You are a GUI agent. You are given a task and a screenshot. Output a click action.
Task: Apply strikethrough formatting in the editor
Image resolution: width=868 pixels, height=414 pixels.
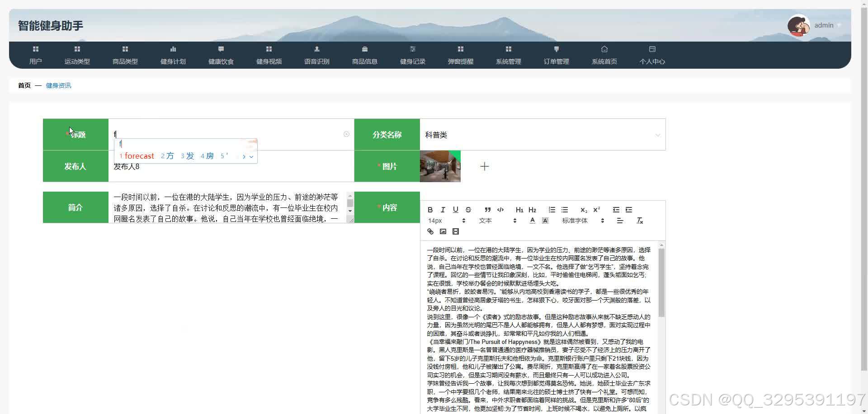point(468,209)
